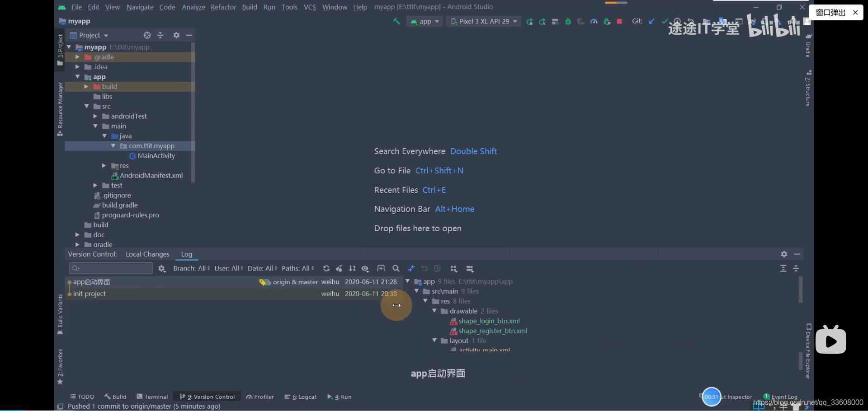Open the 6: Logcat tool window tab
Screen dimensions: 868x411
click(x=301, y=397)
